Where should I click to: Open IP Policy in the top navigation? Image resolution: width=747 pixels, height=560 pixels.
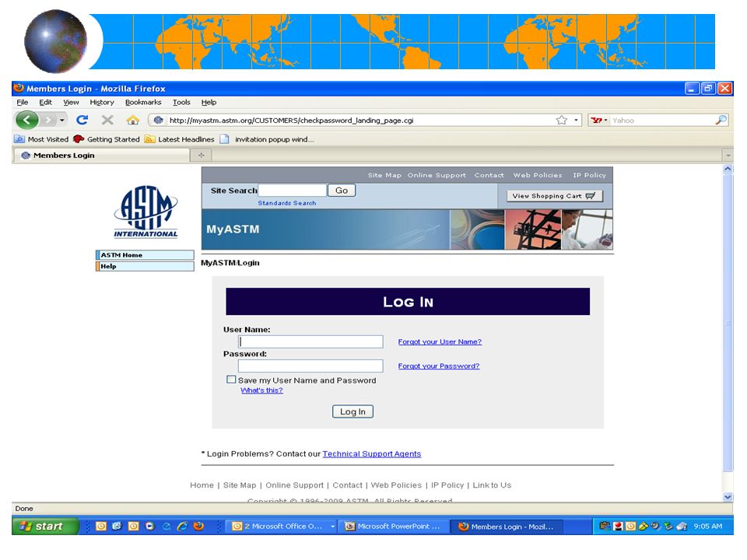(589, 175)
